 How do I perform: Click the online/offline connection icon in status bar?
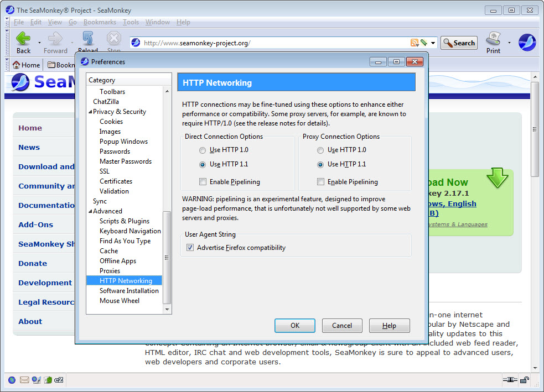[510, 380]
